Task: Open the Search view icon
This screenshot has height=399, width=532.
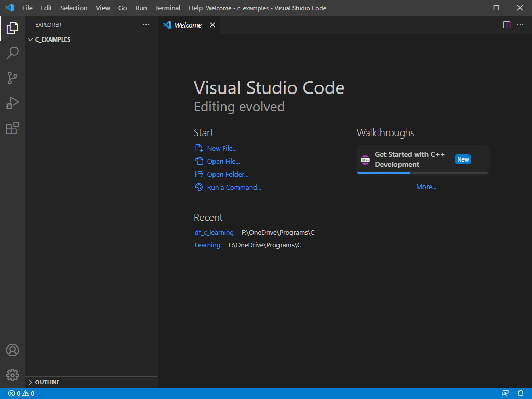Action: (12, 53)
